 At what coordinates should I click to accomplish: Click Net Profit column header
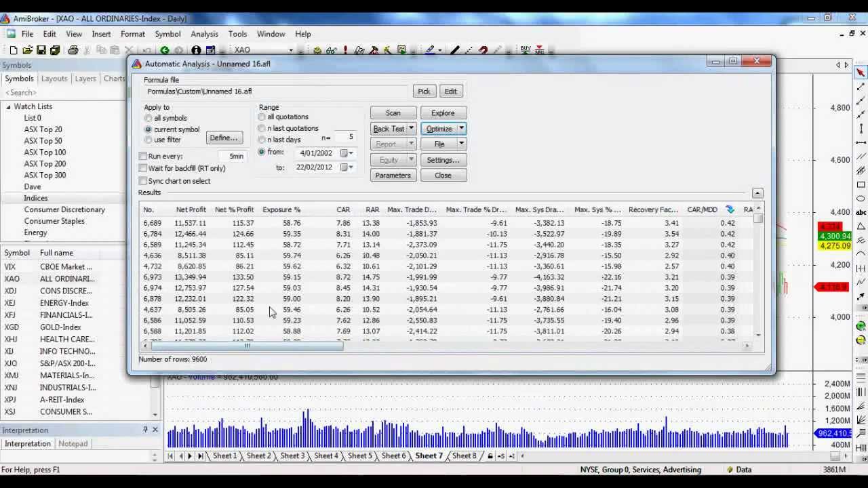[x=191, y=209]
